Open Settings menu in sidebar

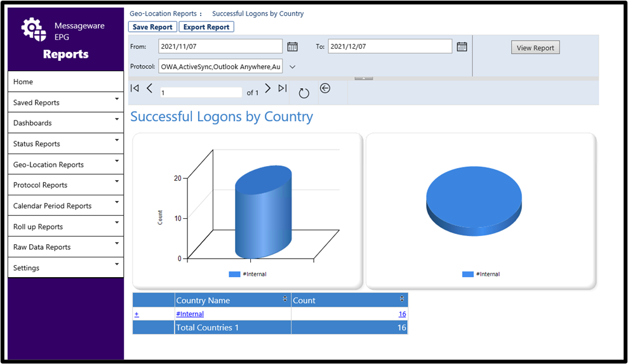pyautogui.click(x=65, y=268)
